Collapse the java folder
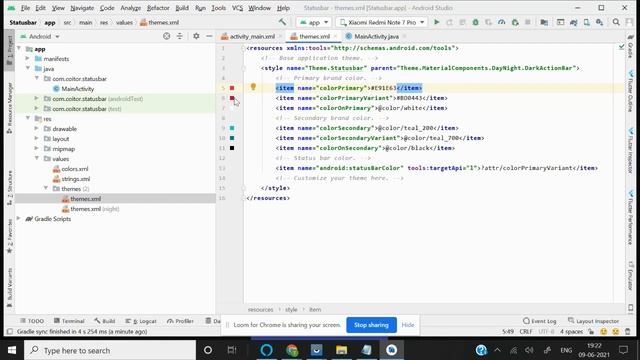 click(28, 69)
